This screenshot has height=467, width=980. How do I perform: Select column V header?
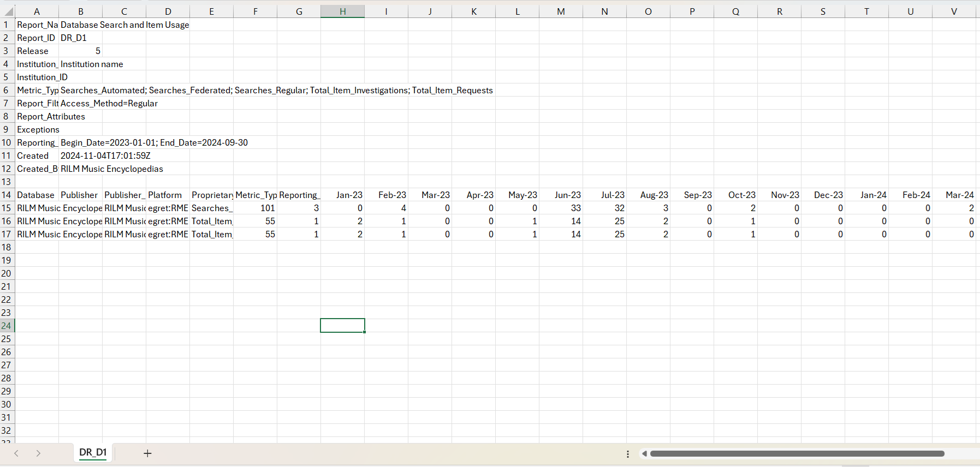pos(954,11)
